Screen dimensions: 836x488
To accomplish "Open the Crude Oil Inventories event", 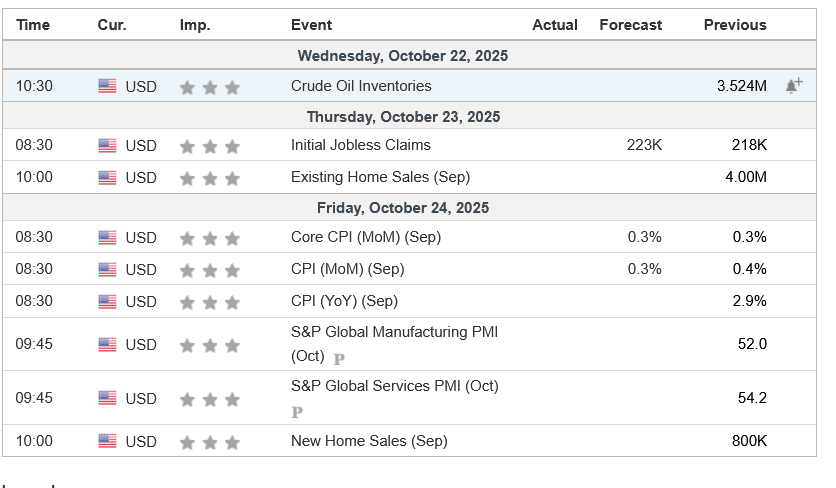I will pos(361,86).
